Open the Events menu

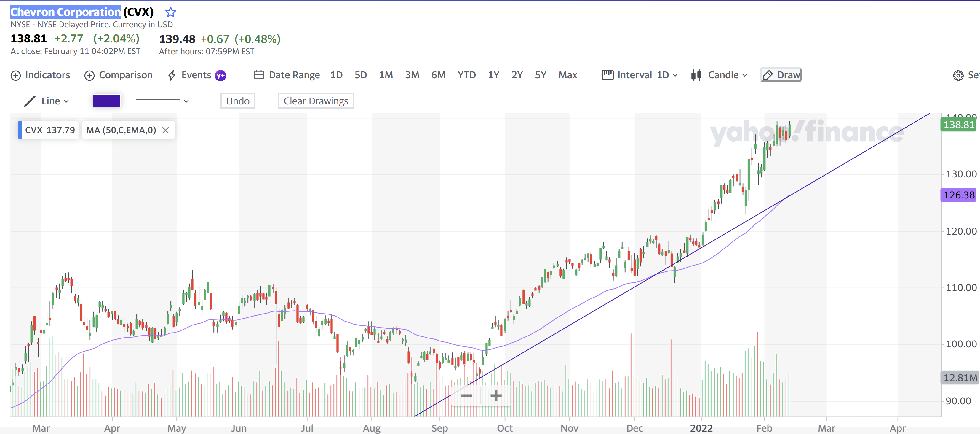pos(189,75)
